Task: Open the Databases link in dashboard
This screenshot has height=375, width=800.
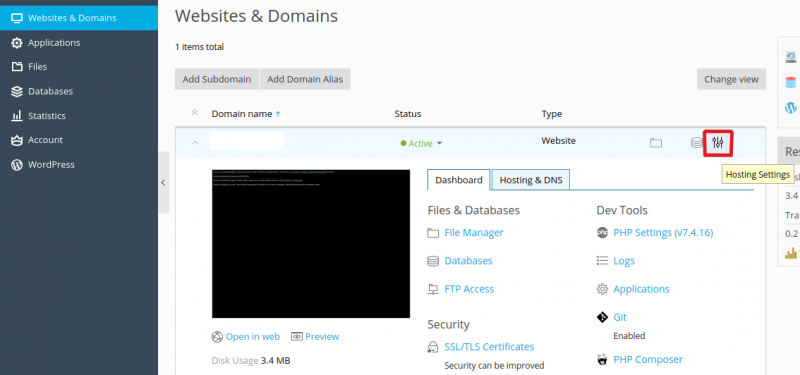Action: click(468, 261)
